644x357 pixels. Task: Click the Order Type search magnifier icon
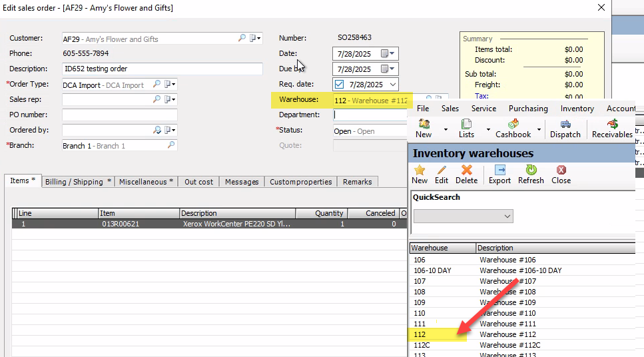(x=157, y=84)
